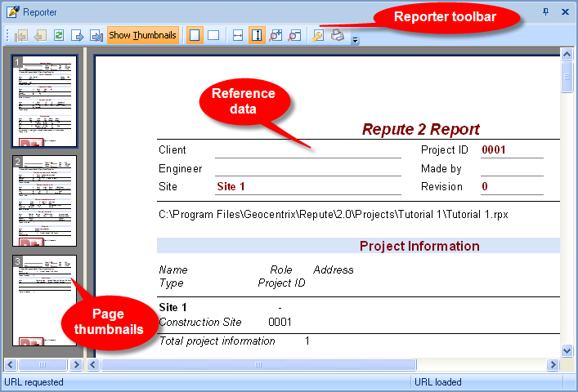Click the Project ID value 0001
The height and width of the screenshot is (392, 578).
coord(494,149)
